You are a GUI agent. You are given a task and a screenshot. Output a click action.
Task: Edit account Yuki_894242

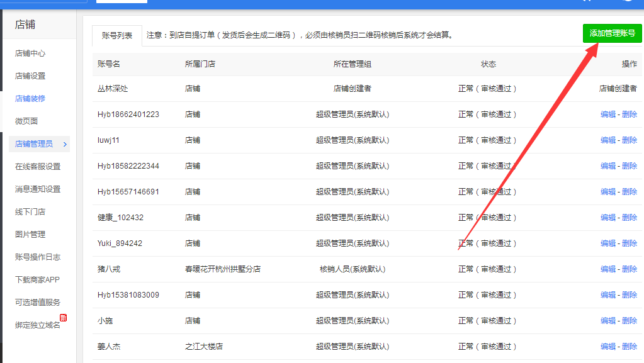[608, 243]
